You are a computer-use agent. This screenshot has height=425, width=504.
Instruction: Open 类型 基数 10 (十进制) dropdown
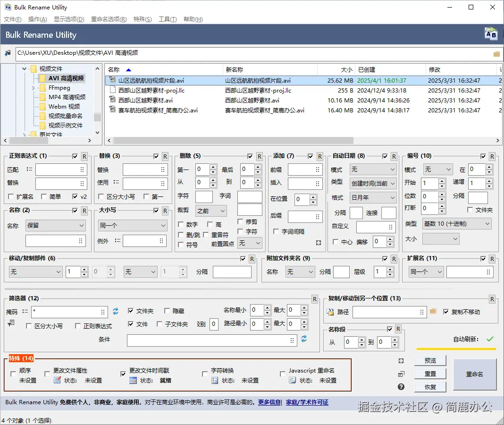[457, 223]
